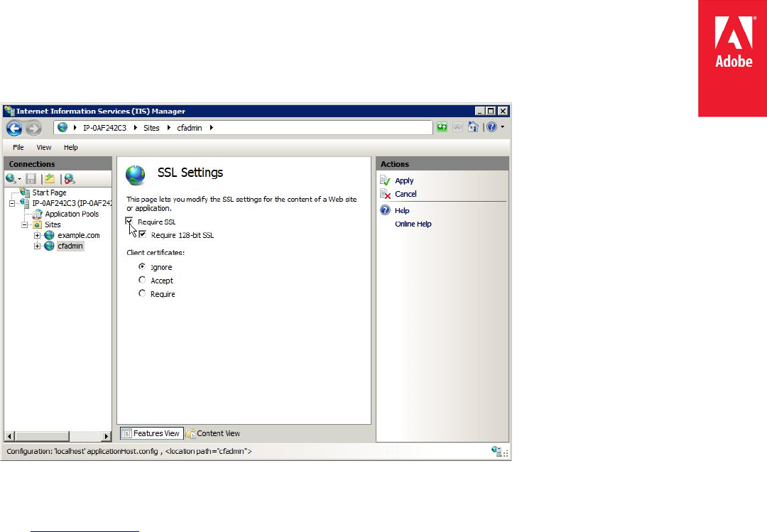Select Start Page tree item
The height and width of the screenshot is (532, 767).
[x=50, y=192]
